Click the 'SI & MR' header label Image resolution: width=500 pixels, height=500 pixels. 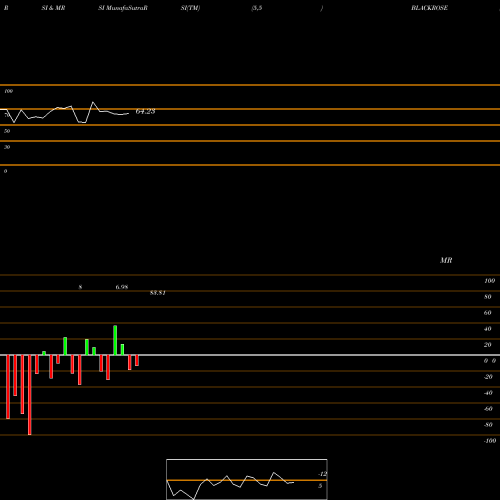(53, 8)
